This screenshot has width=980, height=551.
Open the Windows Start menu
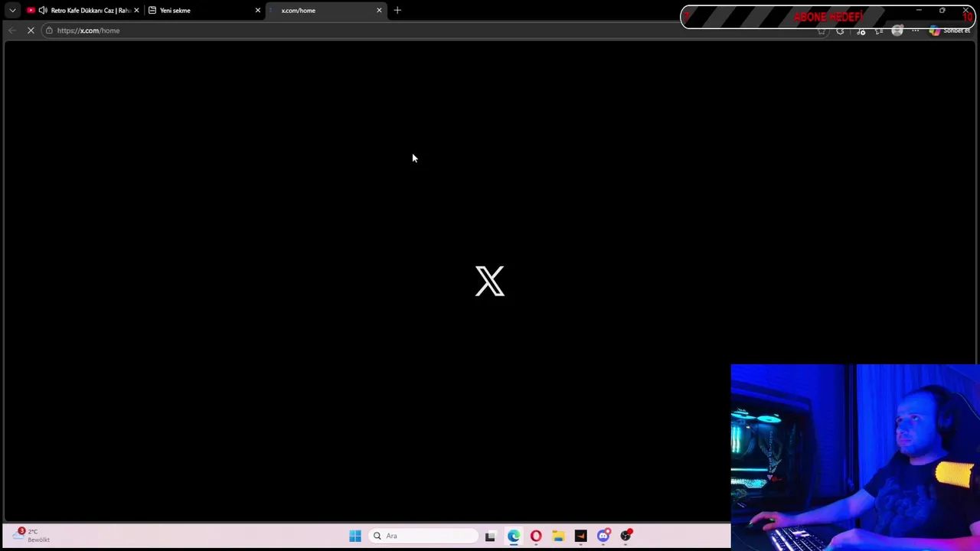click(x=355, y=536)
